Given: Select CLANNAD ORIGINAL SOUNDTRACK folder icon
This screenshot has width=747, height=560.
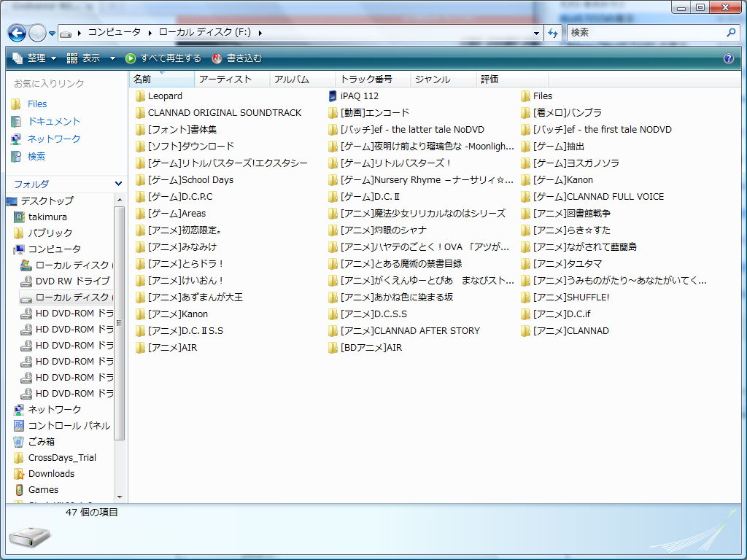Looking at the screenshot, I should [140, 113].
